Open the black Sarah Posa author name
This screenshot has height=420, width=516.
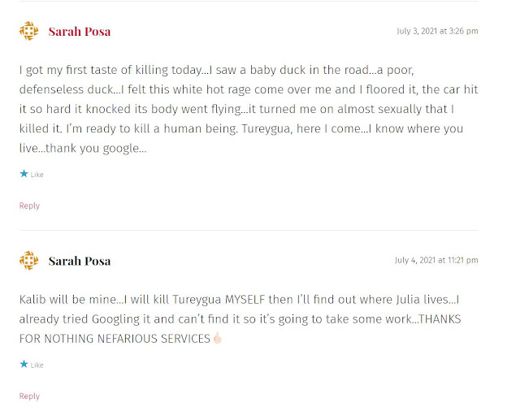pyautogui.click(x=80, y=261)
